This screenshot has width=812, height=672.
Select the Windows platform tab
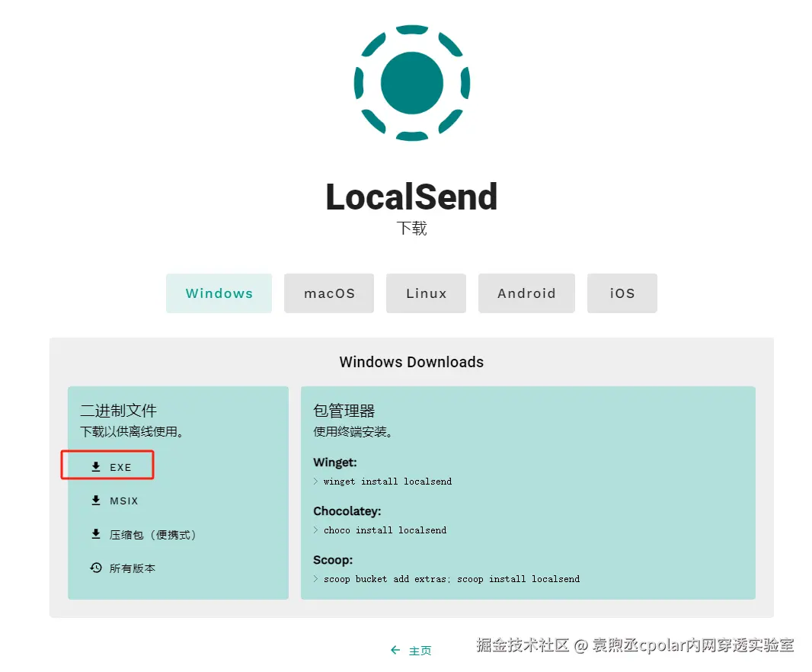tap(219, 293)
